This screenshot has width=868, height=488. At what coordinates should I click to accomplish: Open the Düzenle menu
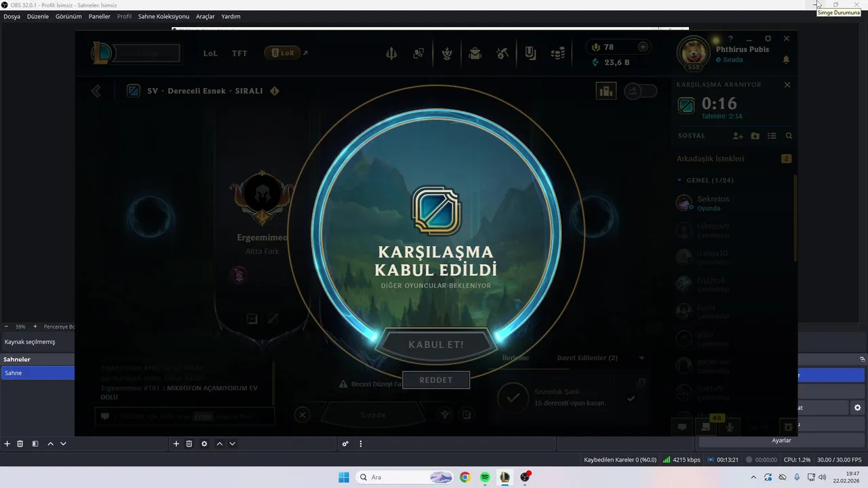tap(38, 16)
